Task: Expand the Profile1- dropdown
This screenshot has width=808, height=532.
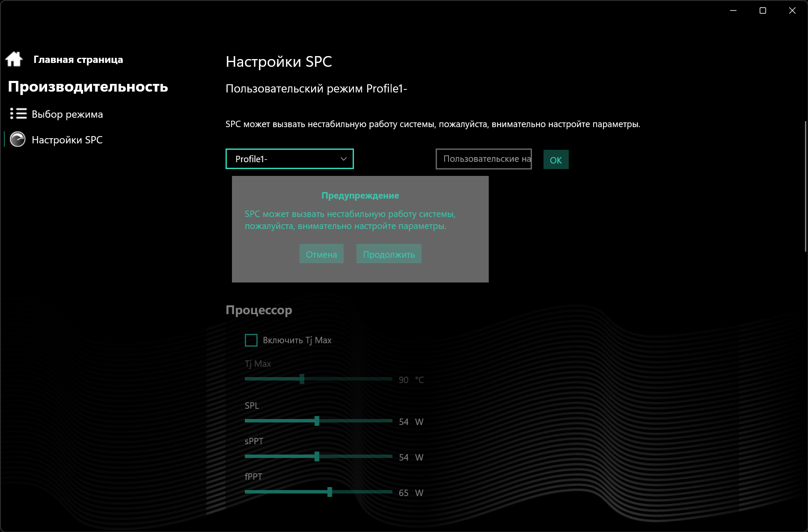Action: 290,159
